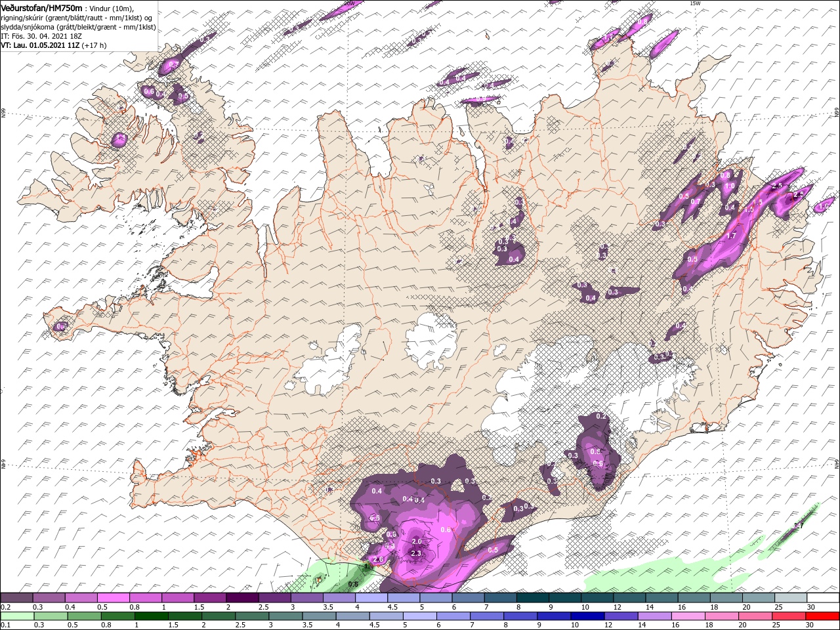Pick the dark purple 2 swatch in upper legend

(x=241, y=598)
